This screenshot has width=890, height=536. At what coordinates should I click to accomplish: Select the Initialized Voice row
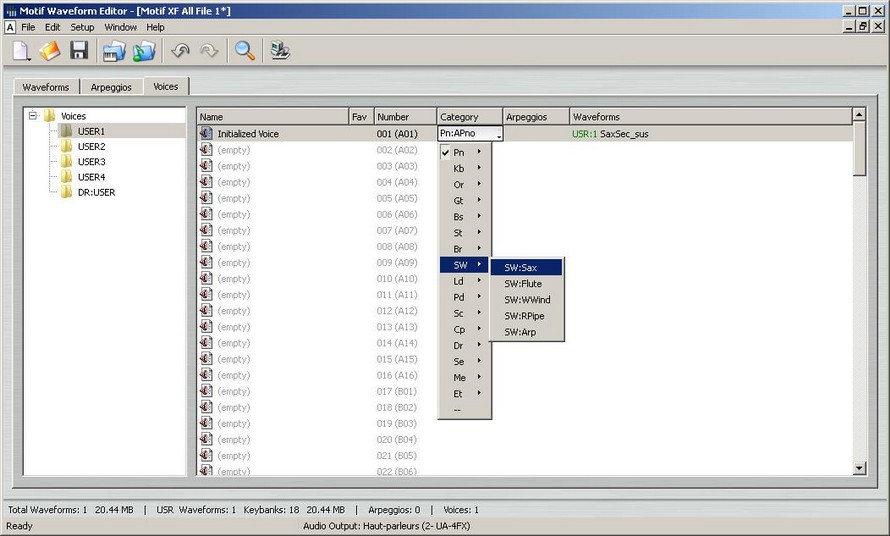[248, 134]
